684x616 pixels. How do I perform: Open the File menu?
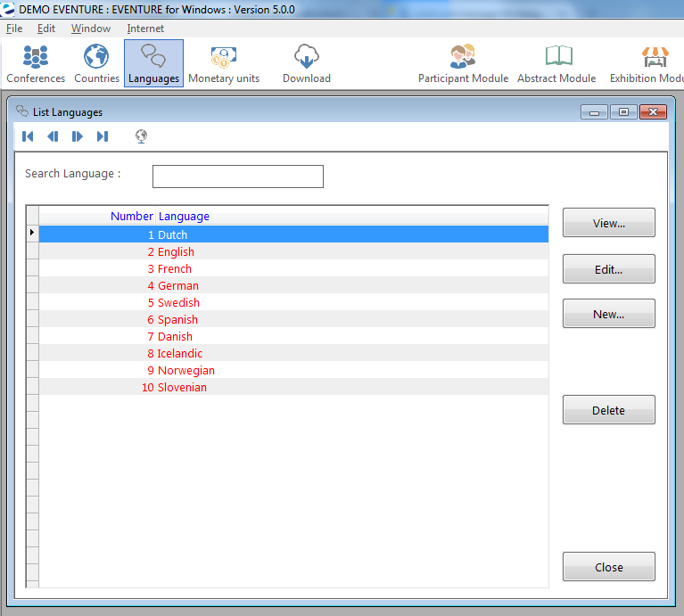(x=14, y=29)
